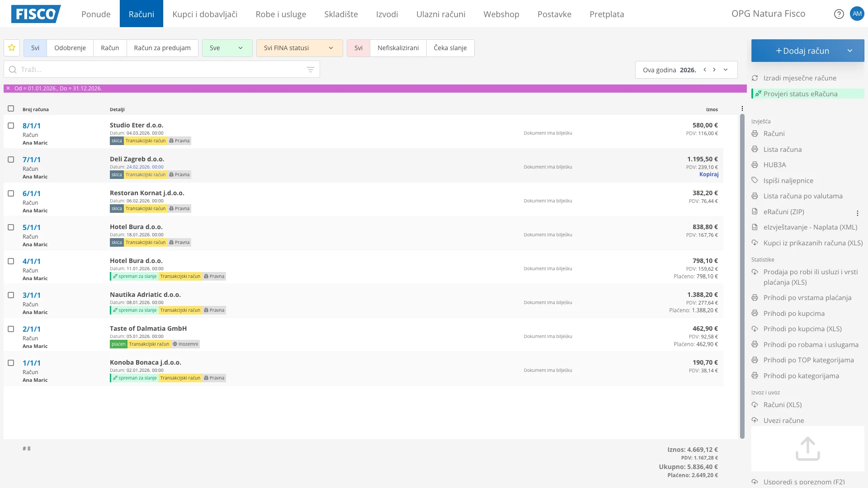868x488 pixels.
Task: Open the eRačuni (ZIP) three-dot options
Action: (857, 213)
